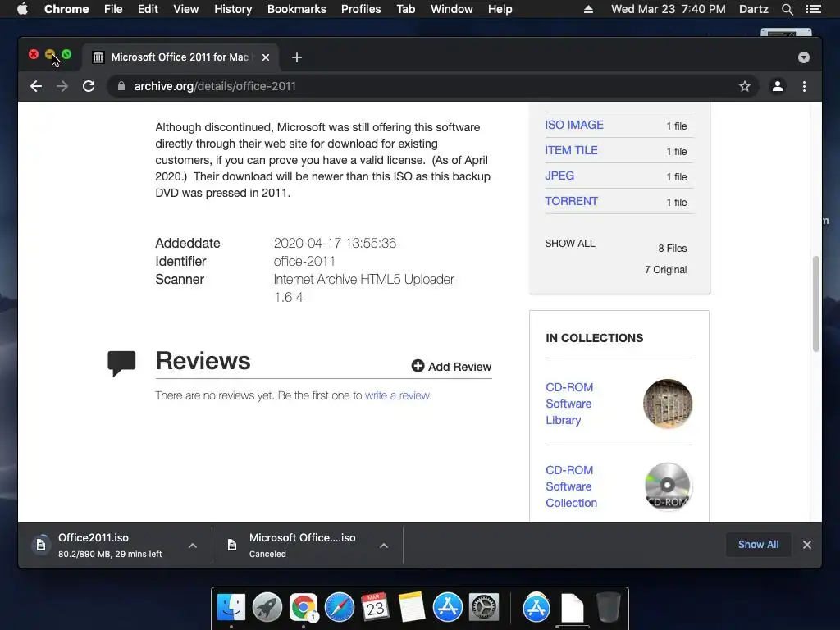Open the Apple menu
This screenshot has width=840, height=630.
[22, 9]
